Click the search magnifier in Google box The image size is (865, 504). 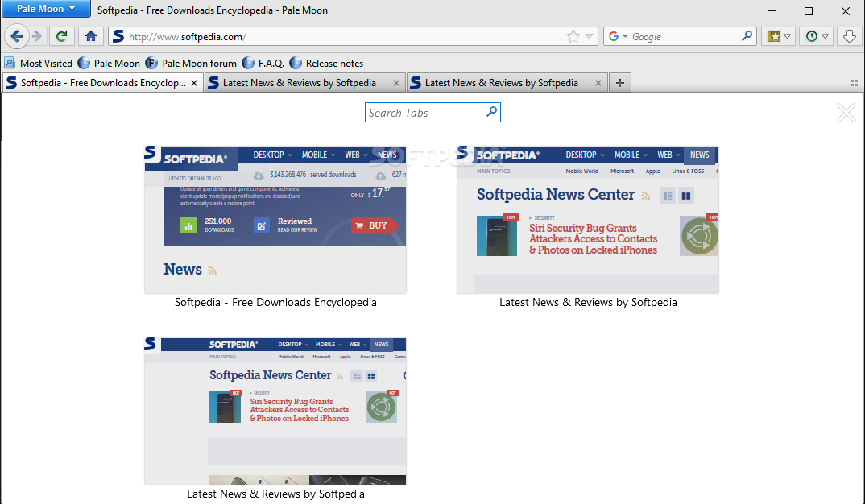point(747,36)
